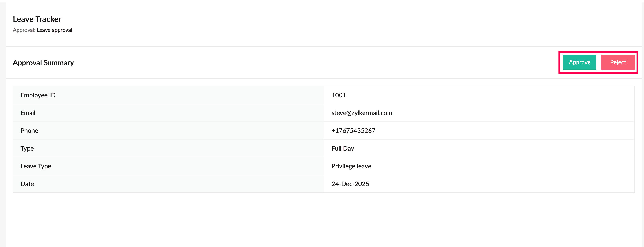Screen dimensions: 644x247
Task: Click the Employee ID row label
Action: click(38, 95)
